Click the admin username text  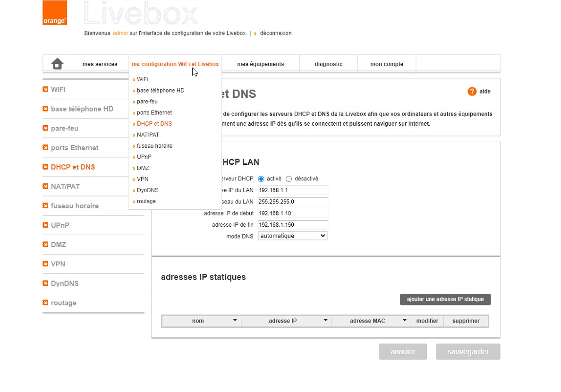click(120, 33)
